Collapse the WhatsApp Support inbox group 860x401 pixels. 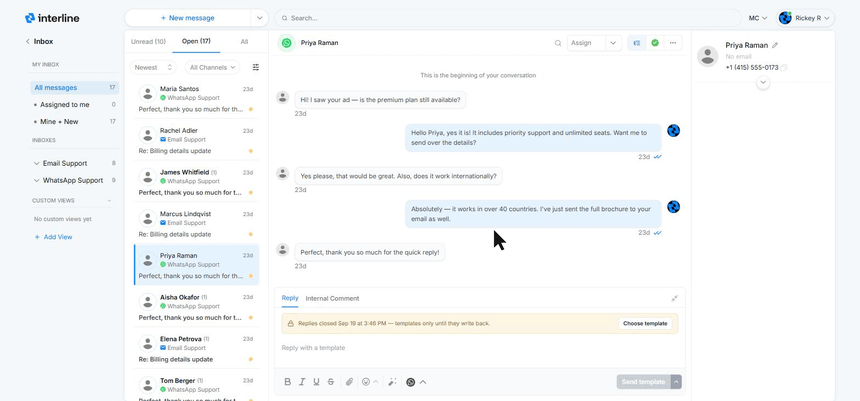[37, 180]
